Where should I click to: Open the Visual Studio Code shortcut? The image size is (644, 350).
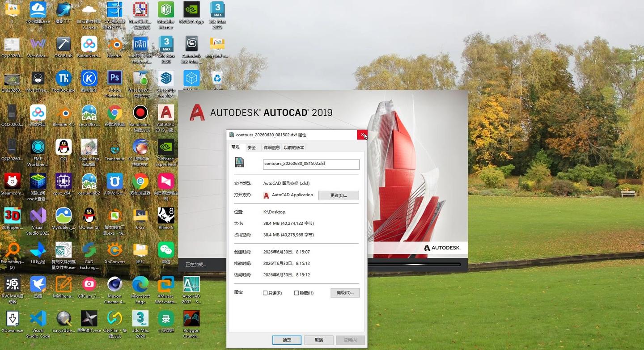pyautogui.click(x=38, y=324)
